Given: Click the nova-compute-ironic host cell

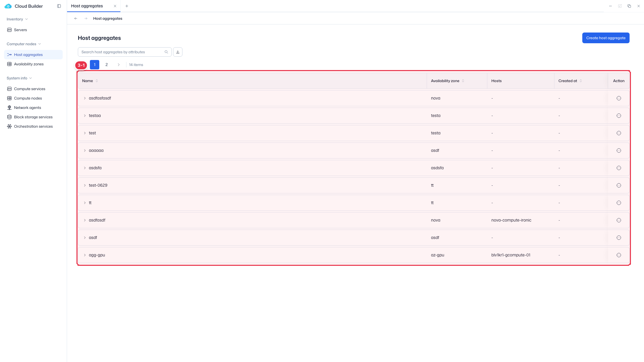Looking at the screenshot, I should tap(511, 220).
